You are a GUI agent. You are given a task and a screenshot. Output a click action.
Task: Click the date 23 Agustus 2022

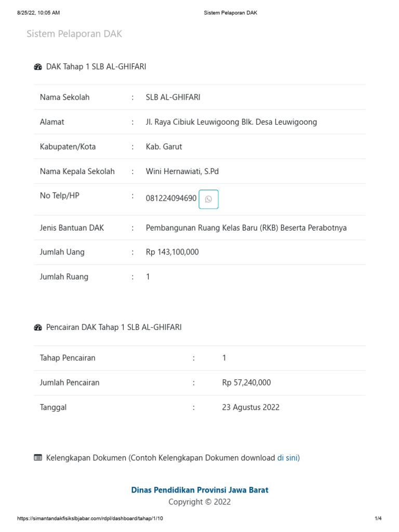(250, 407)
